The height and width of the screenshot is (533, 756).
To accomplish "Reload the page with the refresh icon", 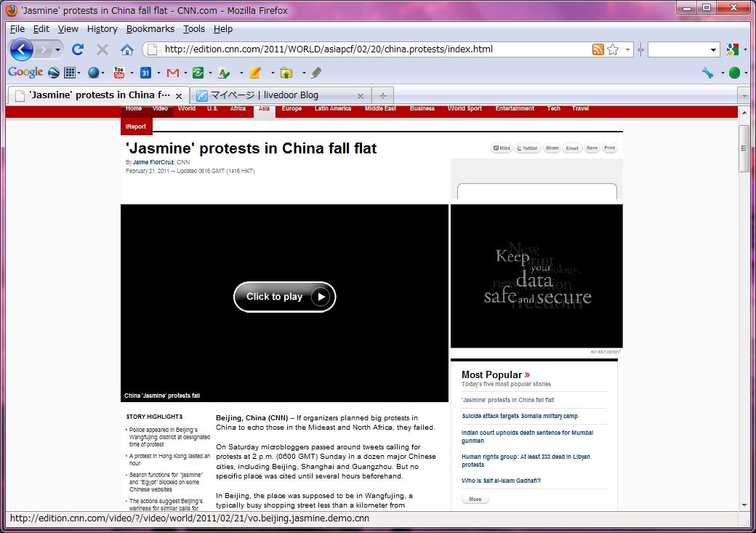I will pyautogui.click(x=78, y=49).
